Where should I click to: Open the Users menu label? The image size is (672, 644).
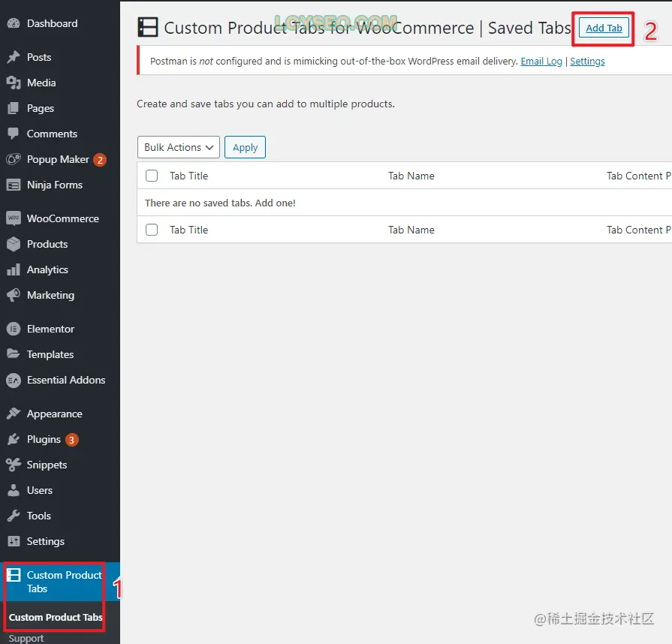[x=40, y=490]
